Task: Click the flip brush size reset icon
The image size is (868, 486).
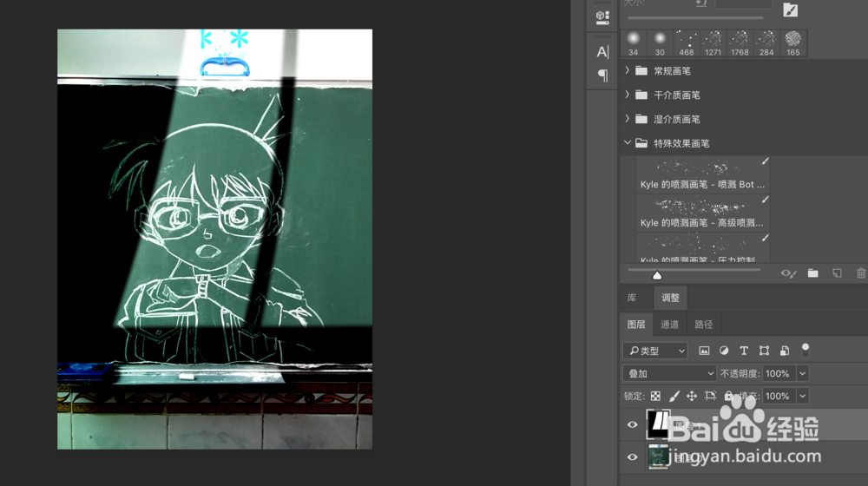Action: click(x=700, y=3)
